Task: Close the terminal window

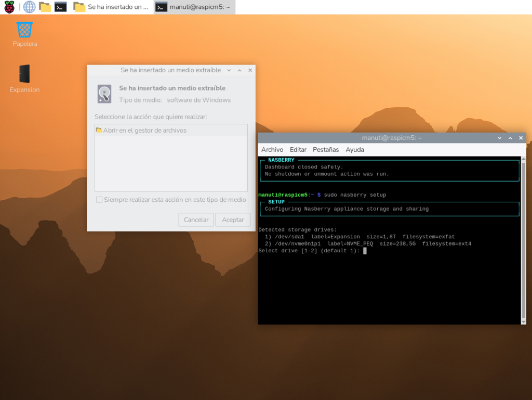Action: coord(521,138)
